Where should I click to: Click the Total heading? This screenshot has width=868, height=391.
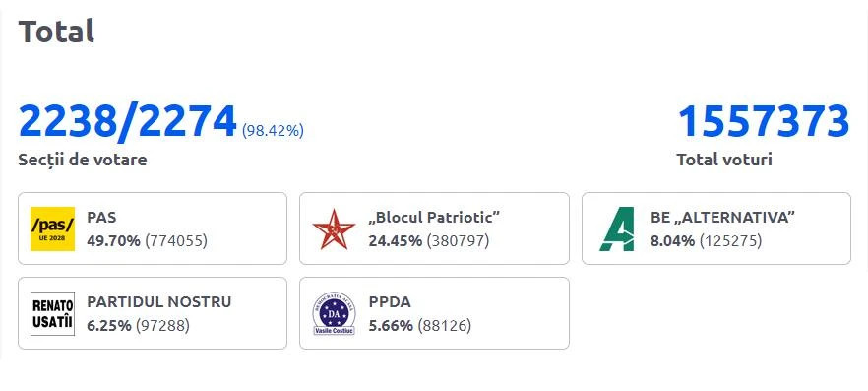click(x=56, y=31)
